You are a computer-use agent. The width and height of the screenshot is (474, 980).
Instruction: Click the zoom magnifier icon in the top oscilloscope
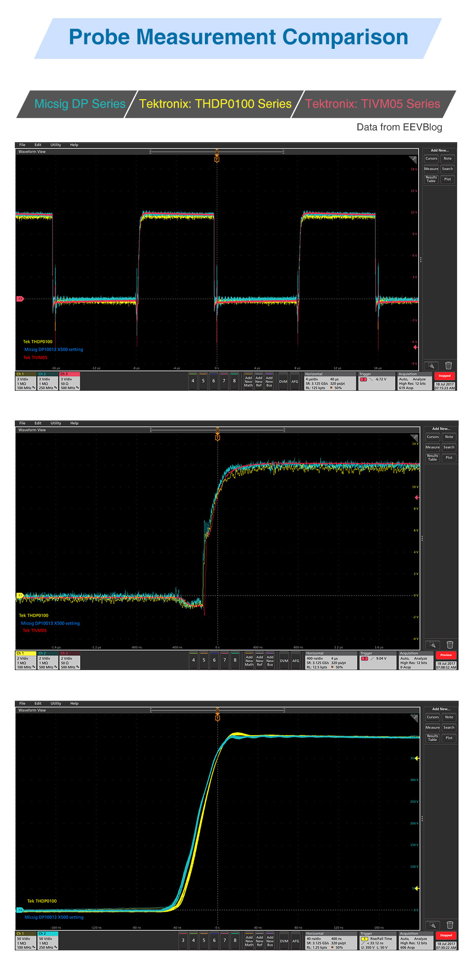[432, 366]
